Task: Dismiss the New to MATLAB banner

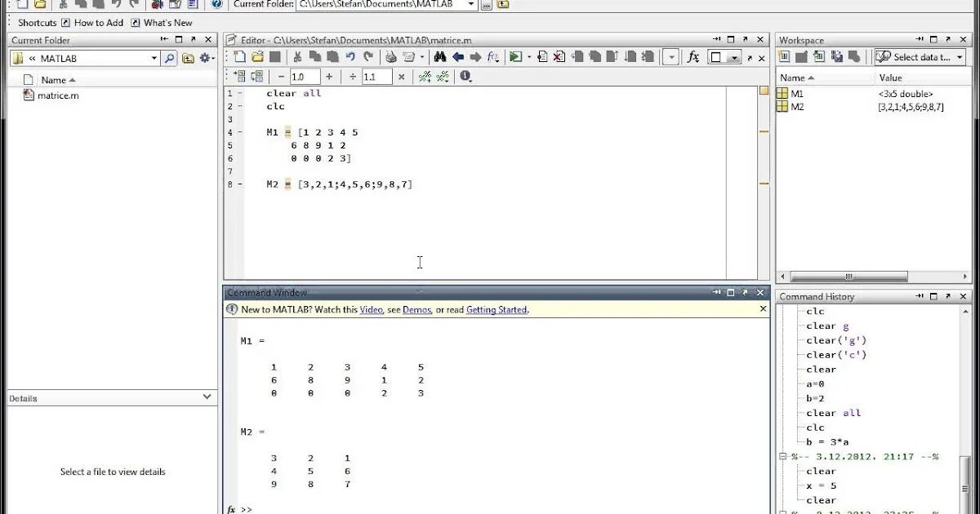Action: point(764,309)
